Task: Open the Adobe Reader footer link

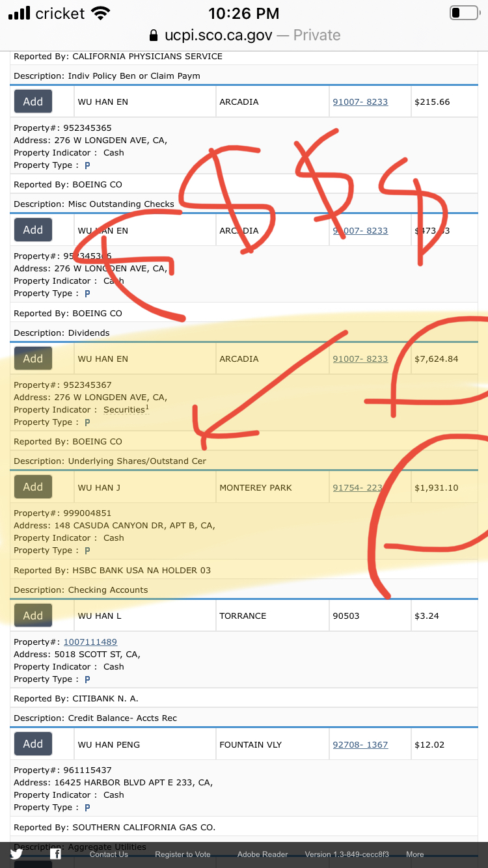Action: coord(262,854)
